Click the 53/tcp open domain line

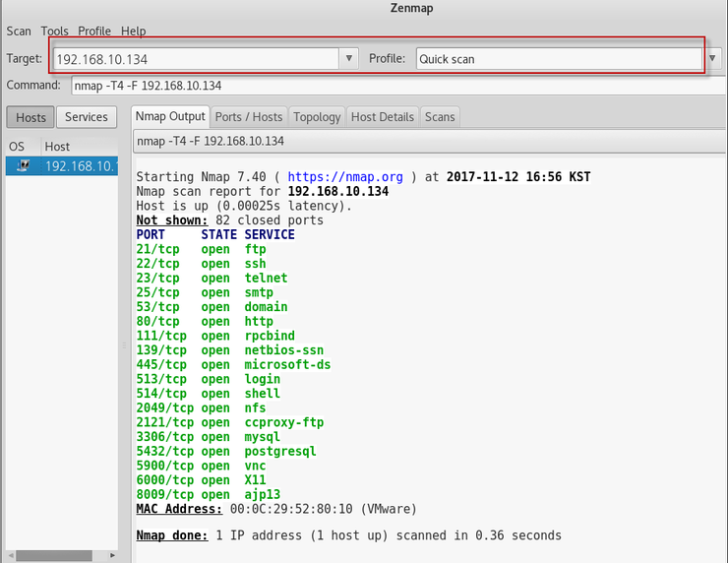click(212, 307)
